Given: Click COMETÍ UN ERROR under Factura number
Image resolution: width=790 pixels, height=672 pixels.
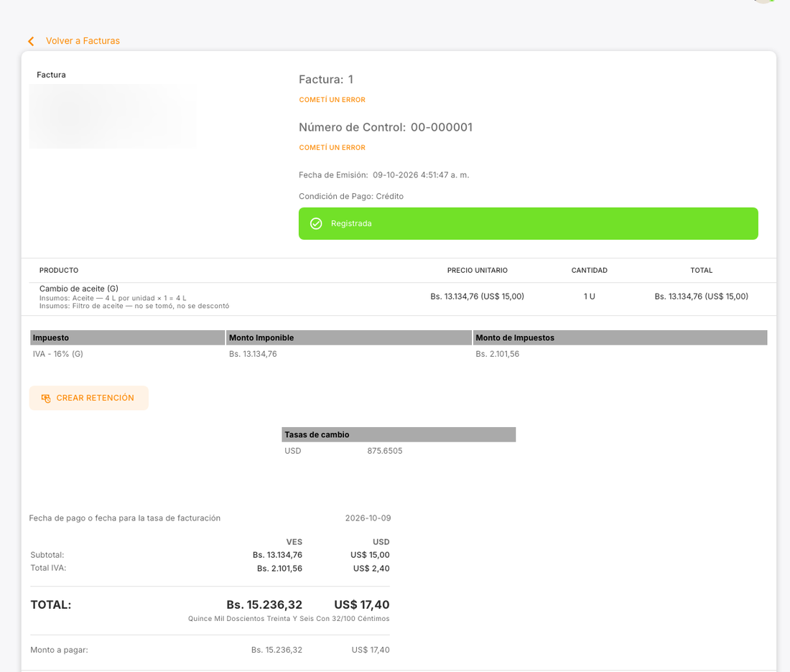Looking at the screenshot, I should 332,100.
